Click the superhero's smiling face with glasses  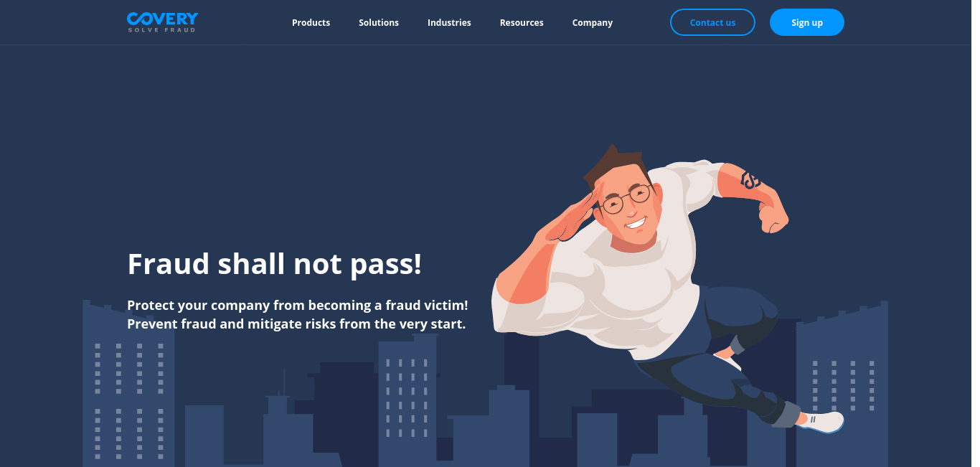tap(628, 203)
